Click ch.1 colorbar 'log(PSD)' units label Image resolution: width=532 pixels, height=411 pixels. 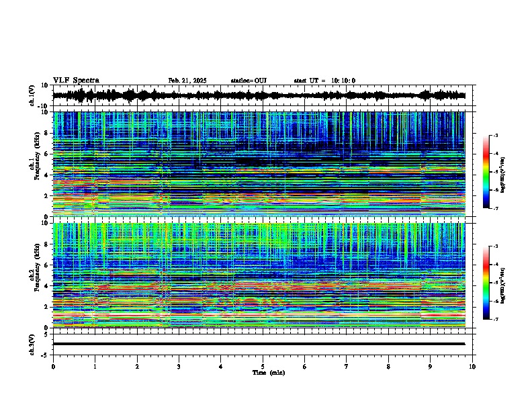[503, 175]
